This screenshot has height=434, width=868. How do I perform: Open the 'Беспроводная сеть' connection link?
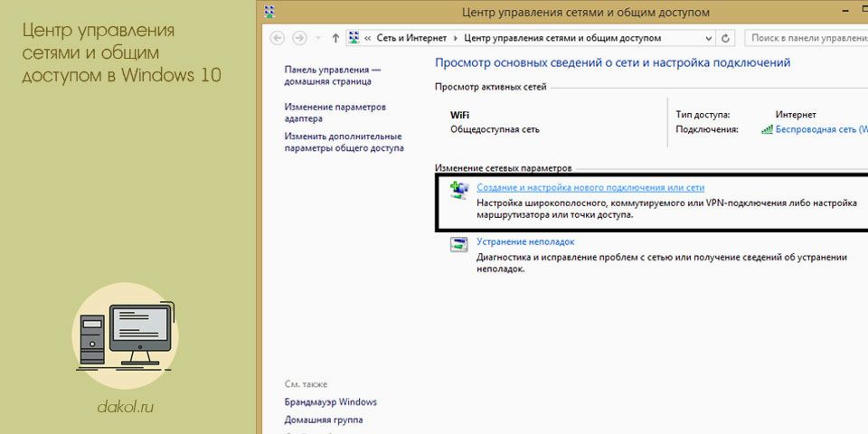[822, 129]
